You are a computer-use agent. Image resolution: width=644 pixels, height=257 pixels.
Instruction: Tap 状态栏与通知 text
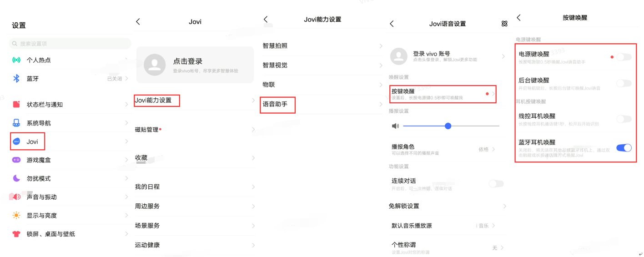[45, 105]
